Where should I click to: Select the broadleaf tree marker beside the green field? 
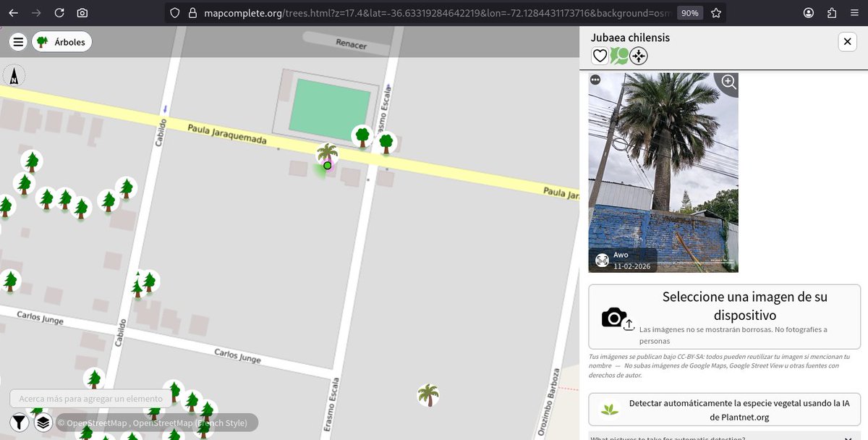(362, 135)
